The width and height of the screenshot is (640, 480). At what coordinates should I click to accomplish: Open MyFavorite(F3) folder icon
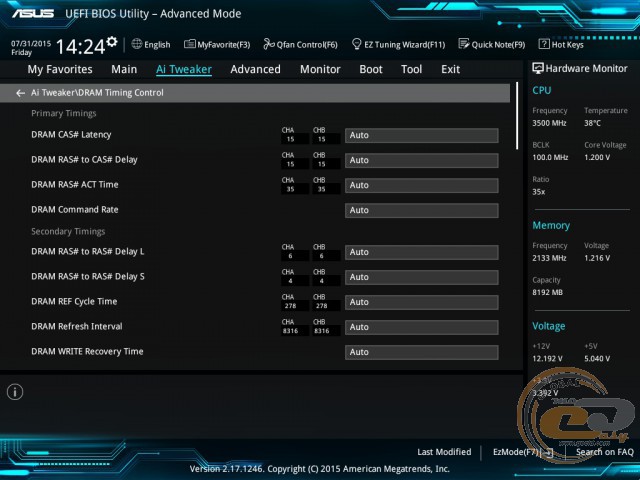point(189,44)
